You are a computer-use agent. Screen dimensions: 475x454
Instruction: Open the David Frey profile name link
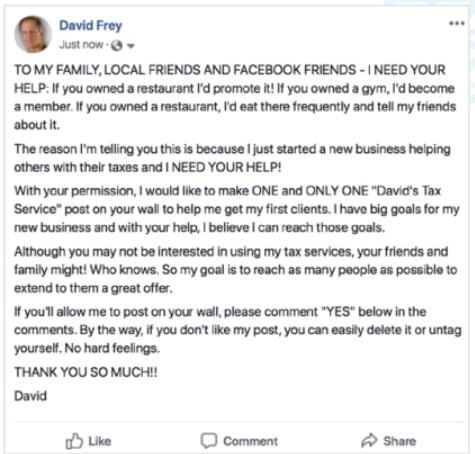pos(91,25)
